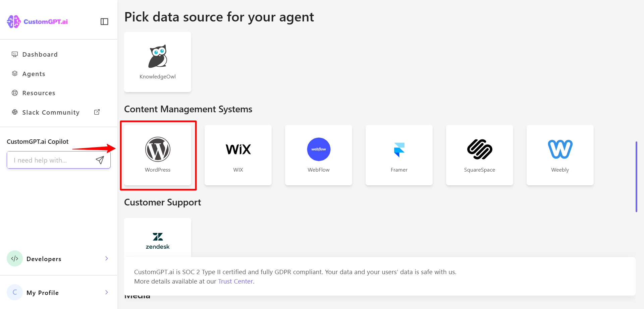This screenshot has width=644, height=309.
Task: Click 'CustomGPT.ai Copilot' label
Action: [38, 142]
